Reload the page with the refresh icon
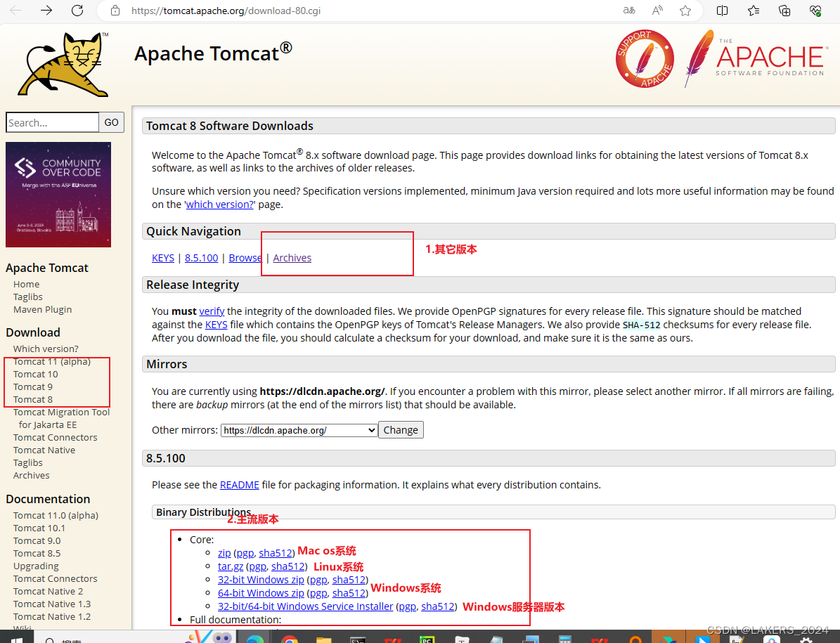The image size is (840, 643). pyautogui.click(x=78, y=11)
